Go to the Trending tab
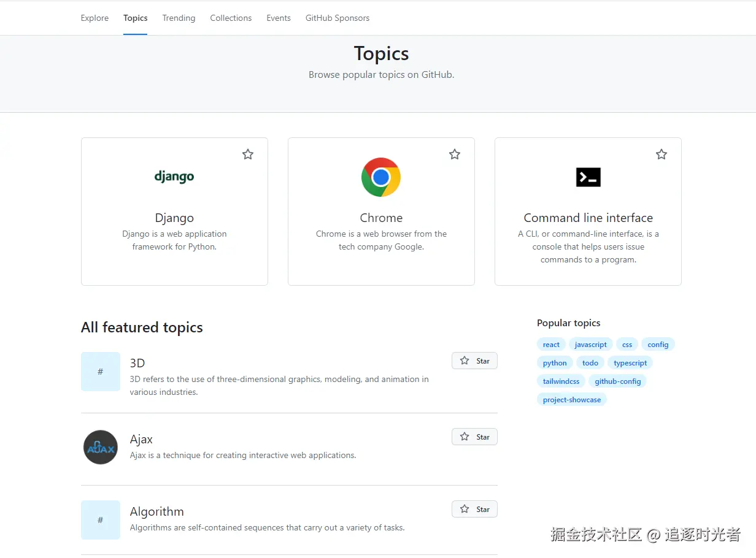756x558 pixels. [179, 18]
